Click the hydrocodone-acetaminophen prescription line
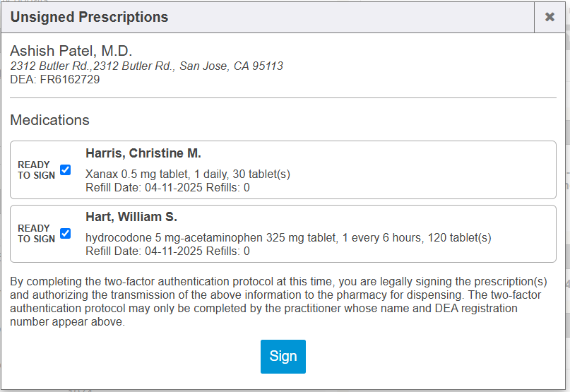Image resolution: width=570 pixels, height=392 pixels. (288, 237)
